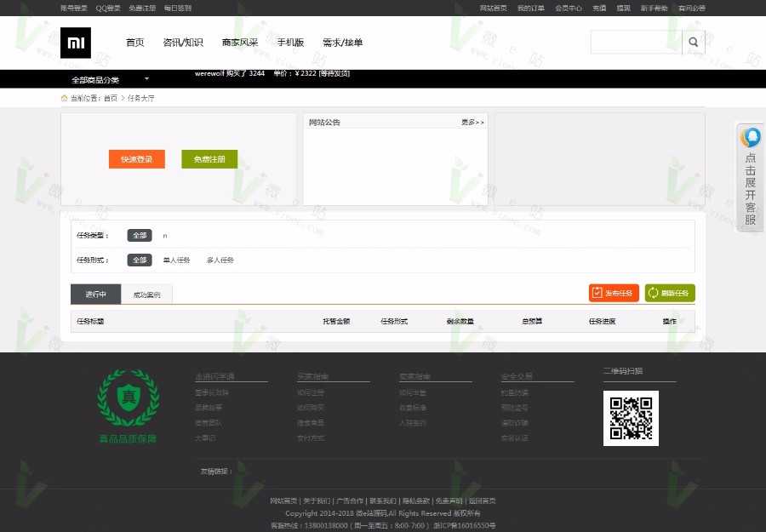Image resolution: width=766 pixels, height=532 pixels.
Task: Click the 快速登录 button
Action: [x=137, y=158]
